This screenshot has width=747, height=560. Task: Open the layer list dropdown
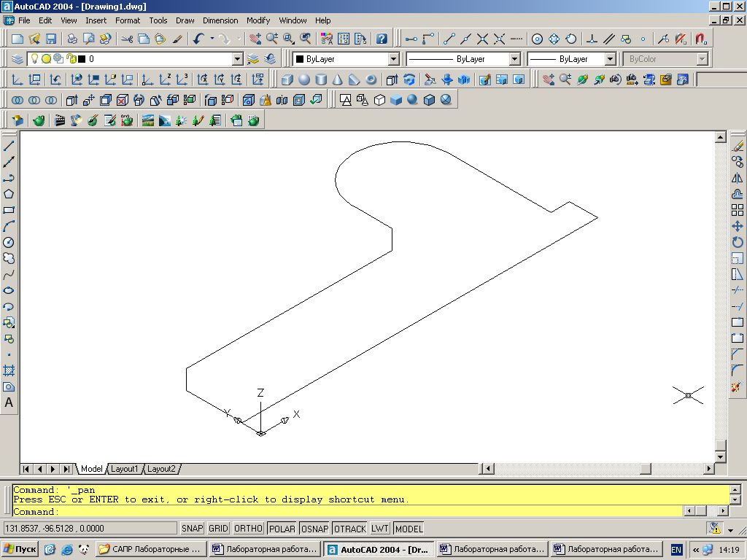(237, 59)
